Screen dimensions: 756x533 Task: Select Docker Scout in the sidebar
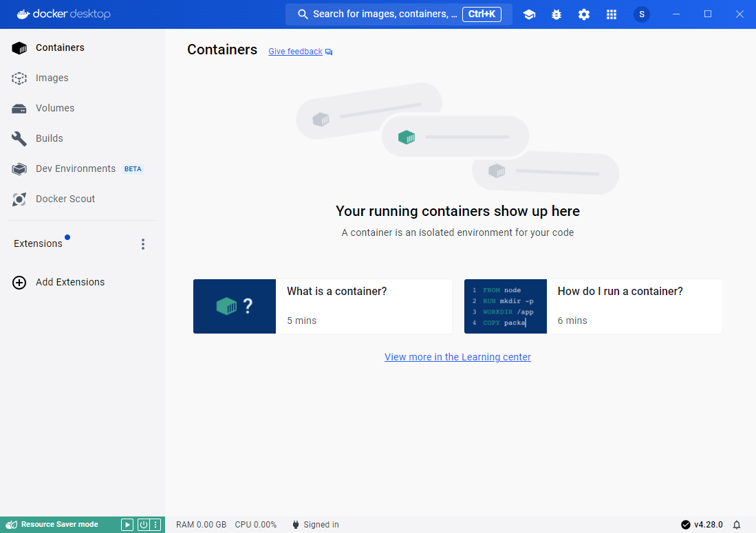pyautogui.click(x=65, y=199)
